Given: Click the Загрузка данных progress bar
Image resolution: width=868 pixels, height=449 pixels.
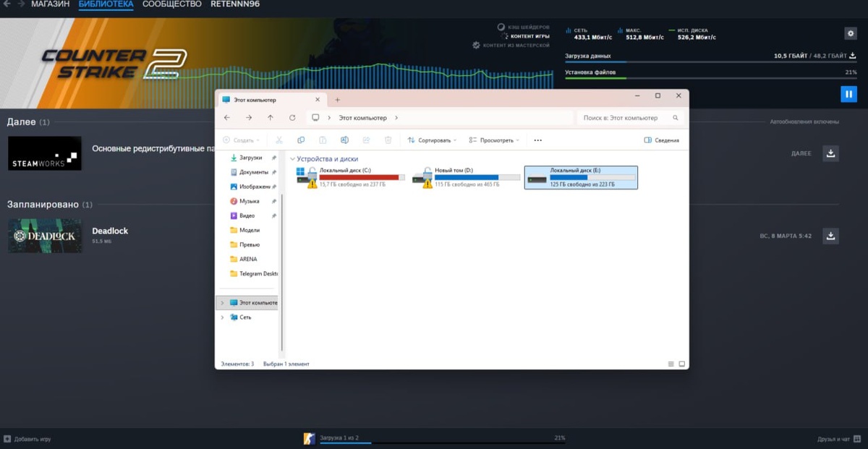Looking at the screenshot, I should (711, 62).
